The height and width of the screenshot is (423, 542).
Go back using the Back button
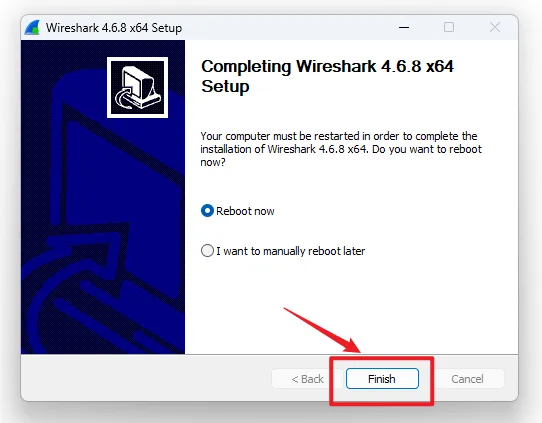pos(307,379)
